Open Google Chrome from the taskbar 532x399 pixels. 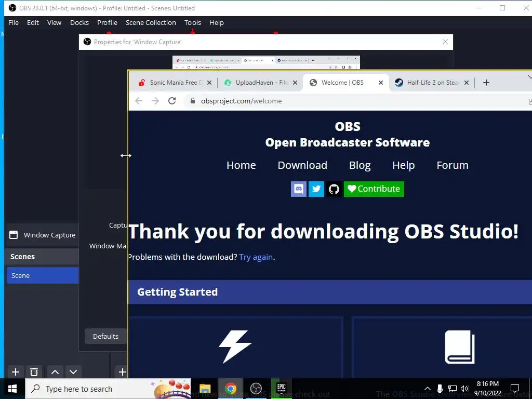[230, 389]
